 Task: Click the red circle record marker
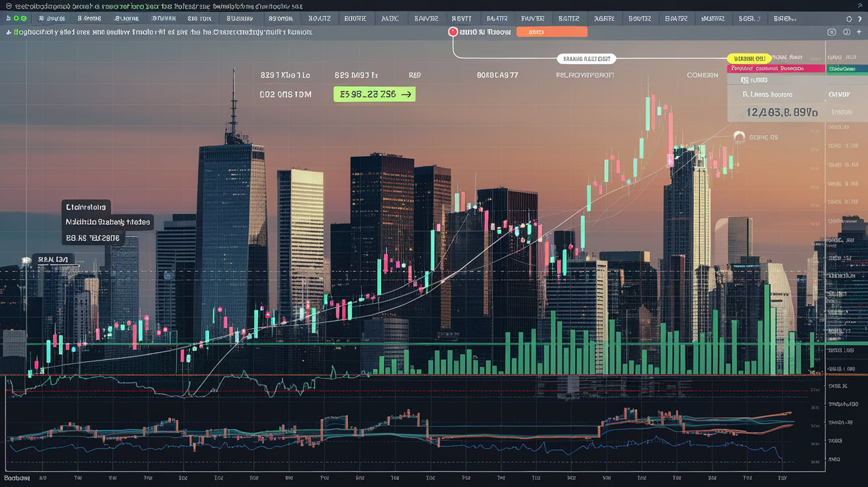pos(453,31)
